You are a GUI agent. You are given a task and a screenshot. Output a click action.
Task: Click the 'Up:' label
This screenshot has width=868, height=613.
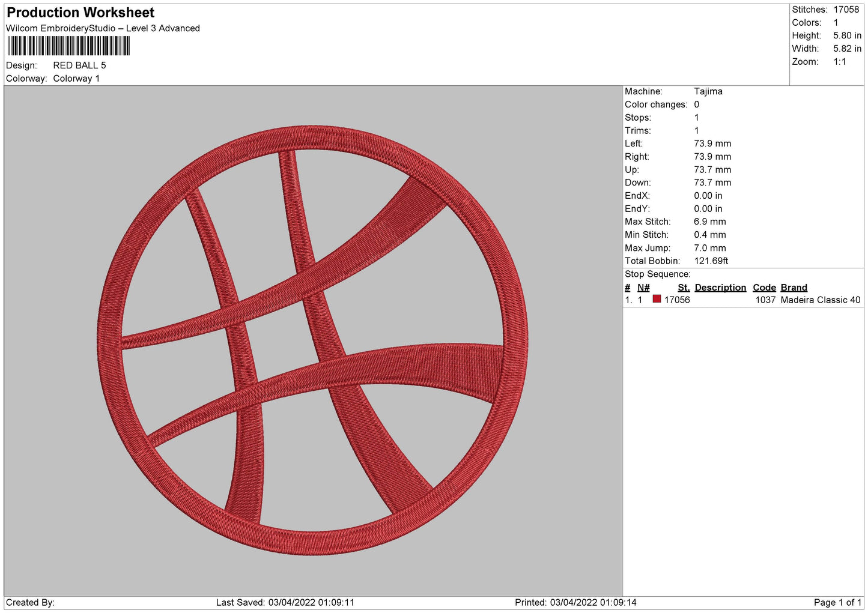pyautogui.click(x=631, y=170)
